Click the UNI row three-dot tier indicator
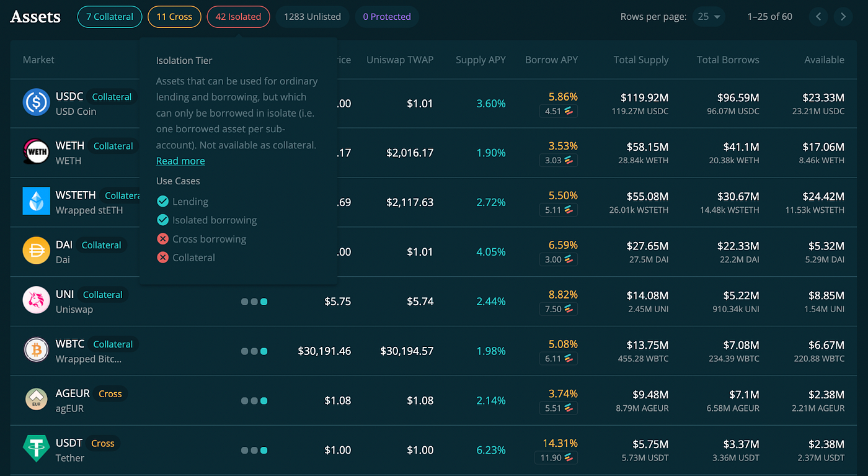This screenshot has width=868, height=476. pyautogui.click(x=254, y=302)
